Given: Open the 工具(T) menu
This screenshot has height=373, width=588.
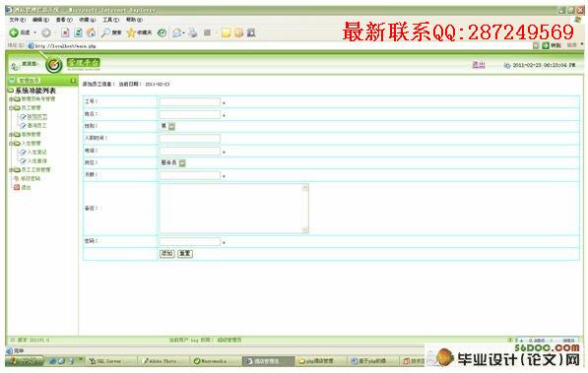Looking at the screenshot, I should tap(111, 20).
